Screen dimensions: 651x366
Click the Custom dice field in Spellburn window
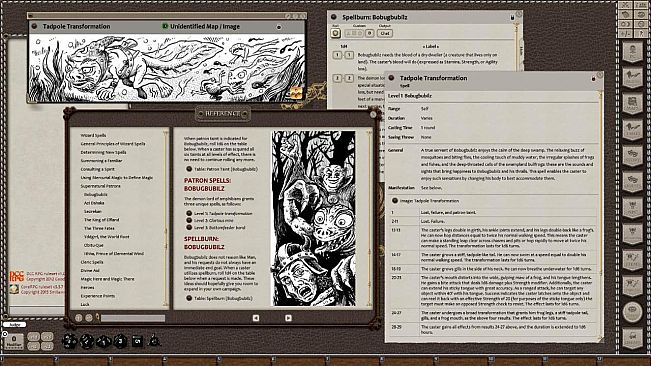[x=354, y=33]
